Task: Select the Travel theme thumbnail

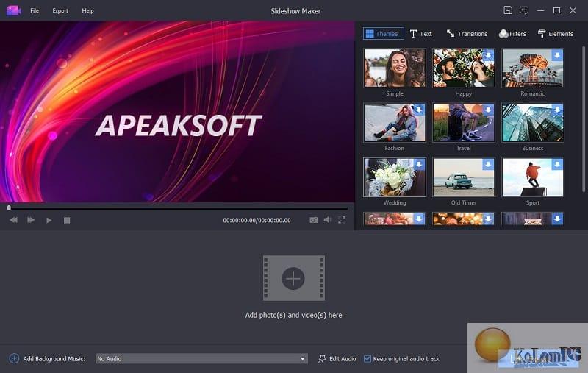Action: (x=464, y=123)
